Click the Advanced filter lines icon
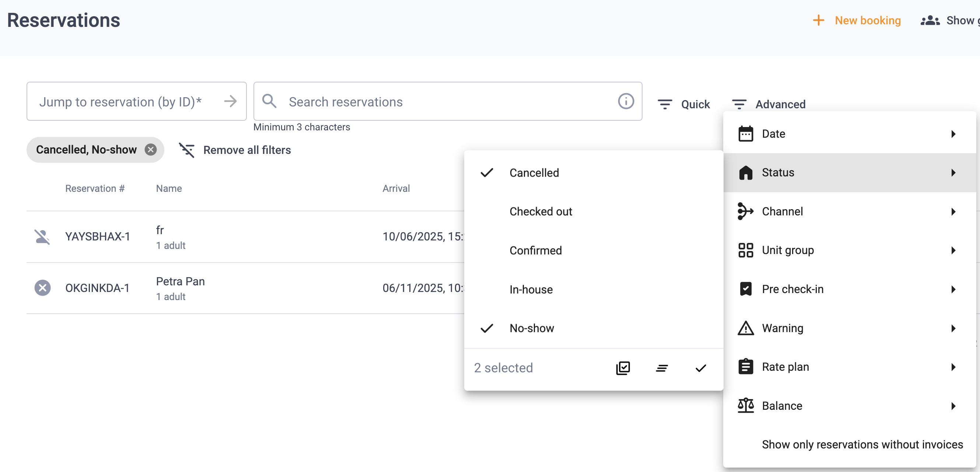Image resolution: width=980 pixels, height=472 pixels. click(x=739, y=104)
